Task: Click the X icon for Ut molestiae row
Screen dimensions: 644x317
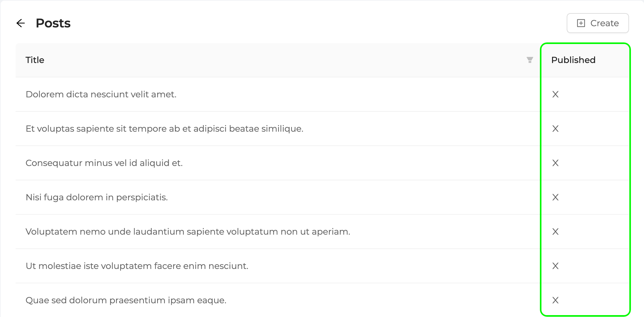Action: tap(555, 266)
